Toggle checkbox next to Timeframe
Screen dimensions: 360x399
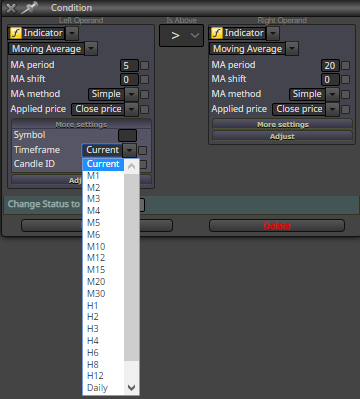pyautogui.click(x=142, y=151)
